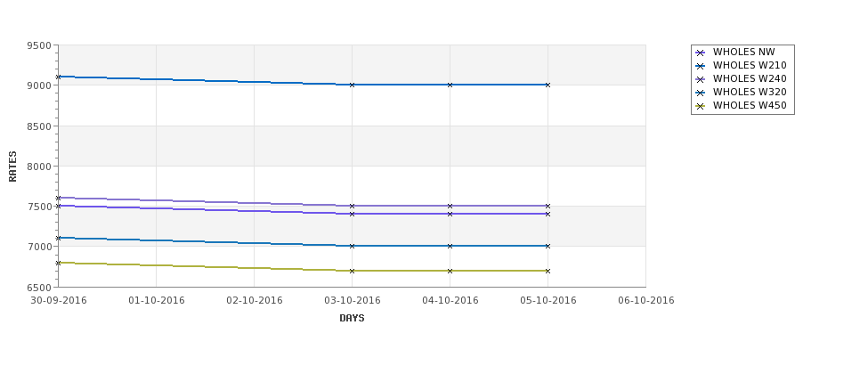
Task: Click the DAYS axis title
Action: pos(352,319)
